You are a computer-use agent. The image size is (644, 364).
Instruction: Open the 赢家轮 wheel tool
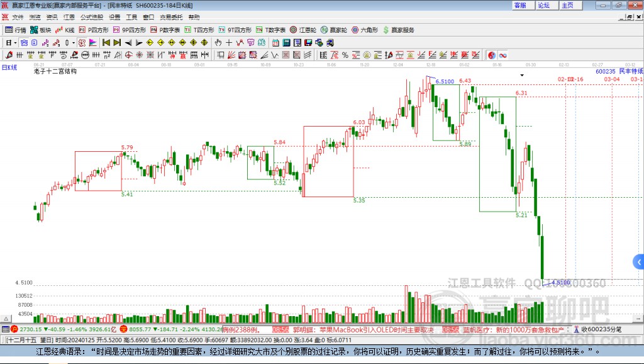(x=334, y=30)
